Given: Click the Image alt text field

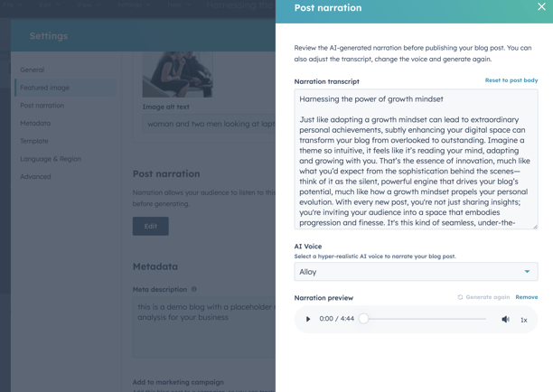Looking at the screenshot, I should 209,124.
